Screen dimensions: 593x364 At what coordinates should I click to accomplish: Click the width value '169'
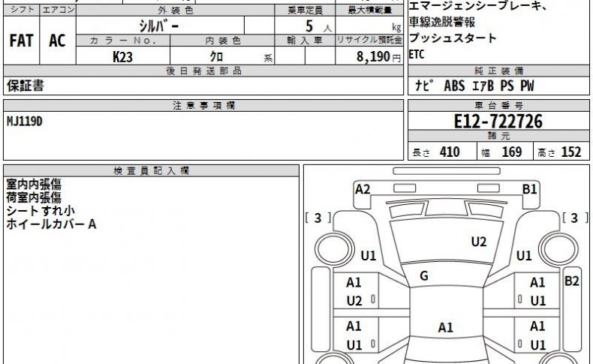512,152
